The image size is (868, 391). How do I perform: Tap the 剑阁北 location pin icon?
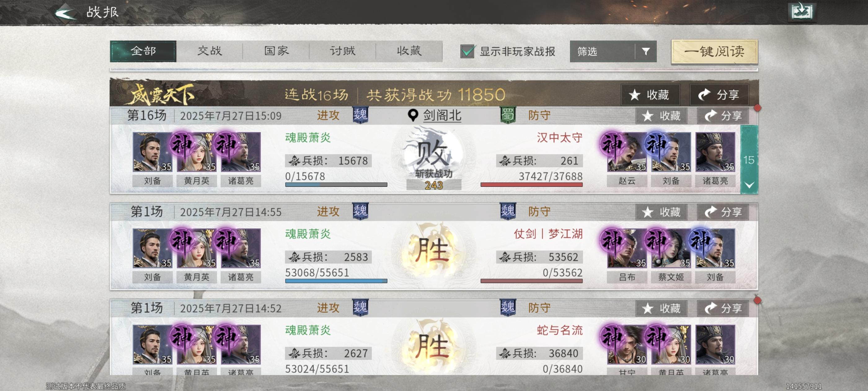coord(412,115)
